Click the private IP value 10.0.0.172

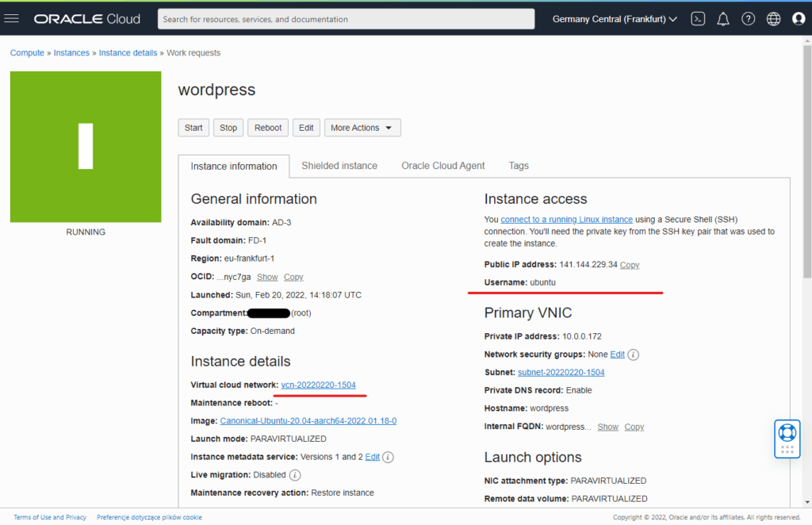tap(582, 336)
